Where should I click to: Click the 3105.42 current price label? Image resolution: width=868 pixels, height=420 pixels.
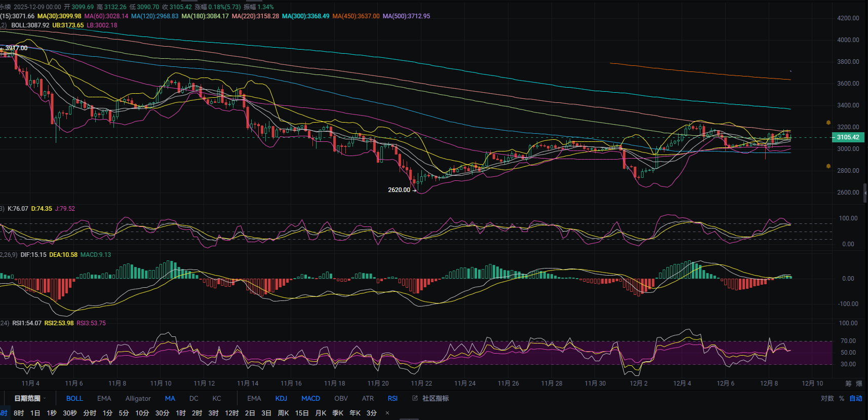coord(848,137)
